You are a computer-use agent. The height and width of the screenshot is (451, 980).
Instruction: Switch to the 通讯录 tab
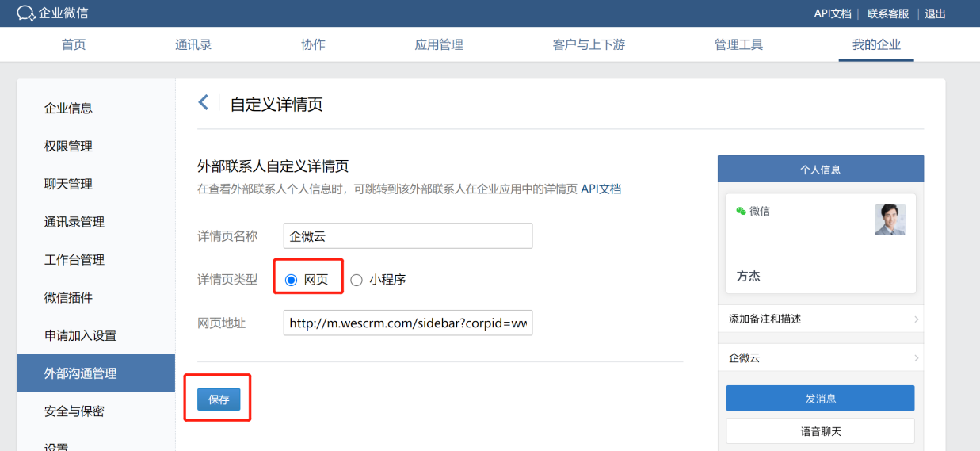pos(193,44)
